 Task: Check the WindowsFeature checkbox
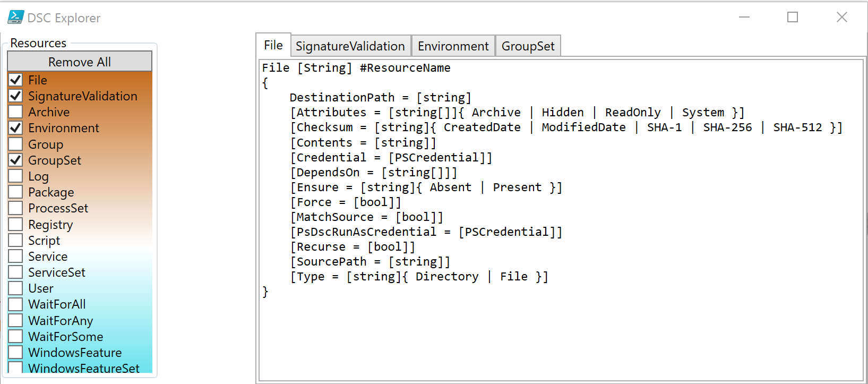(15, 352)
